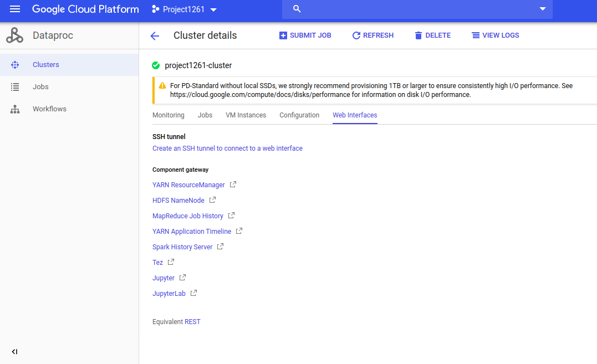The image size is (597, 364).
Task: Click the PD-Standard warning message text
Action: (371, 90)
